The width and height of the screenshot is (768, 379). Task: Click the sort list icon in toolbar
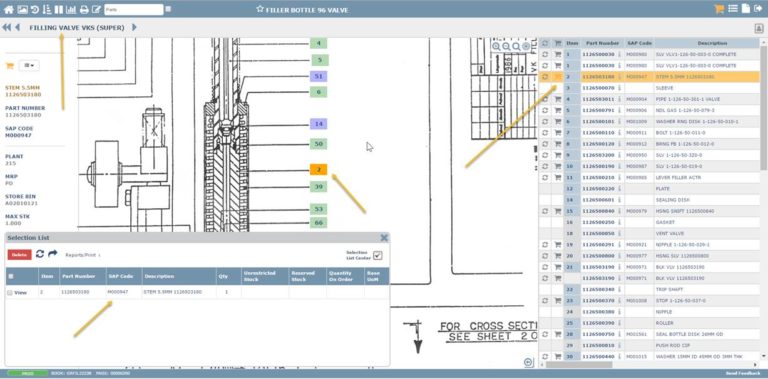tap(47, 9)
